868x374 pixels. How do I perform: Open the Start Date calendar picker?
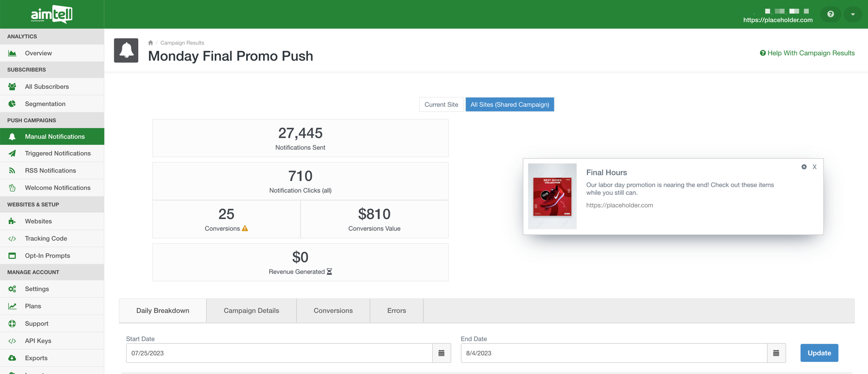tap(441, 353)
